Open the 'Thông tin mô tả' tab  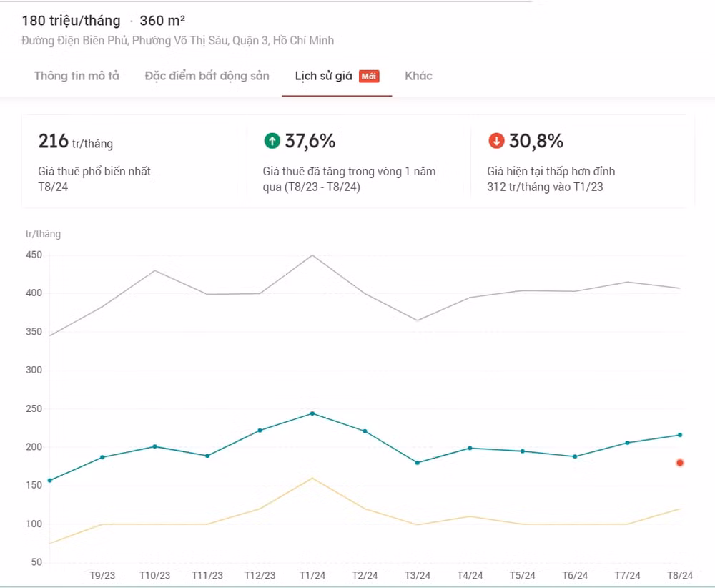(x=77, y=76)
